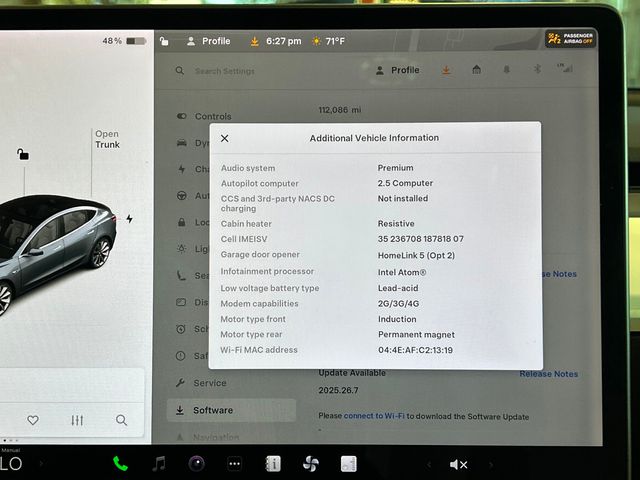Screen dimensions: 640x480
Task: Select 'HomeLink 5 (Opt 2)' text
Action: coord(416,256)
